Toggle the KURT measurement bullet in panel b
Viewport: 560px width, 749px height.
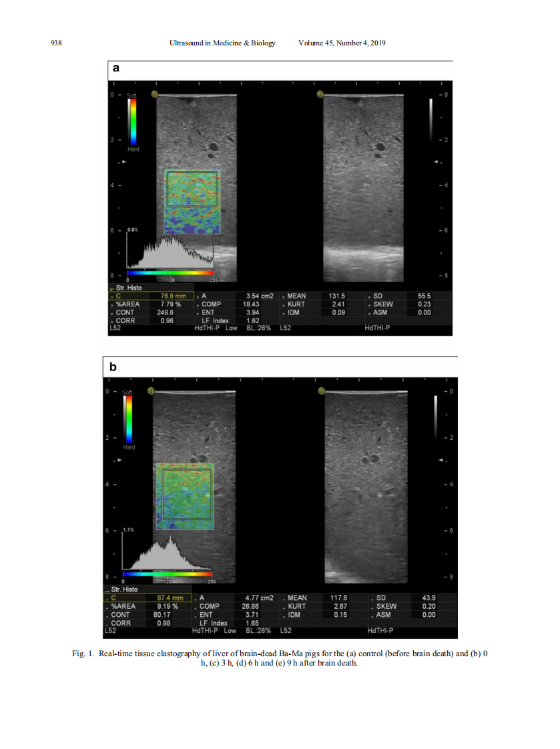point(282,606)
